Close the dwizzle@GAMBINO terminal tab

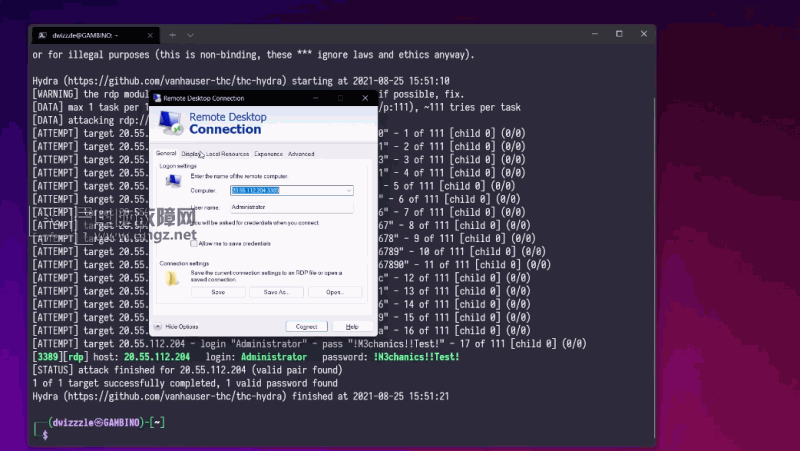point(150,35)
